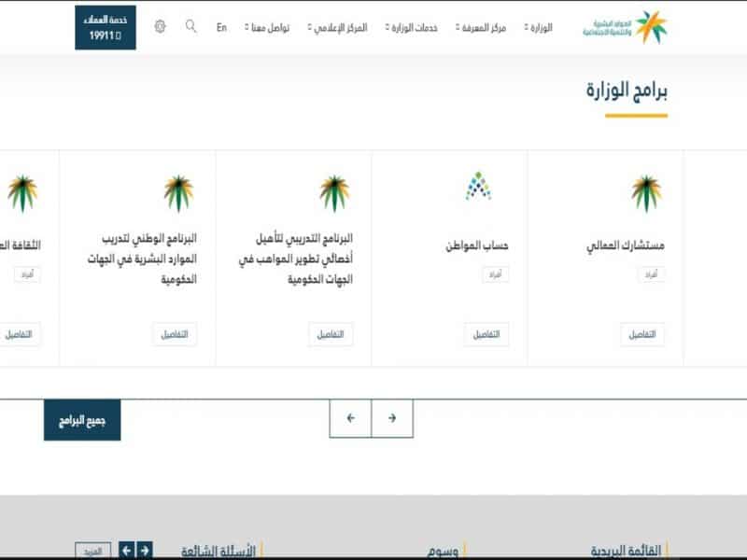Open التفاصيل for the الثقافة card
This screenshot has height=560, width=747.
coord(19,334)
